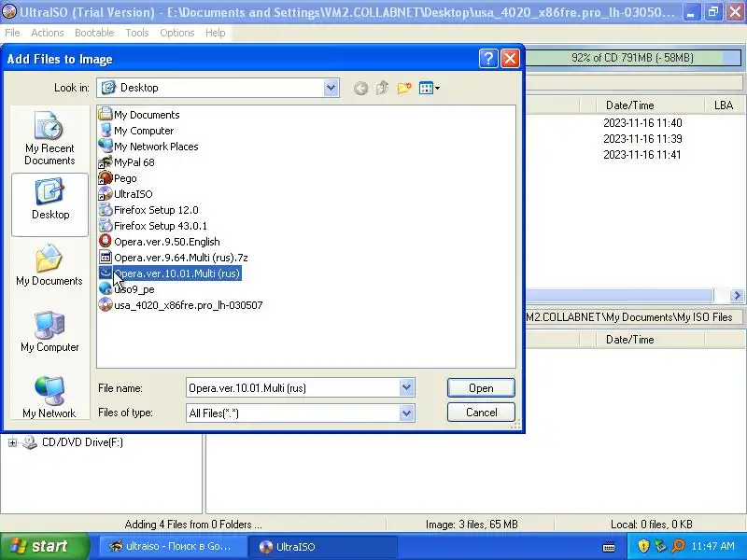
Task: Select uiso9_pe file
Action: 126,289
